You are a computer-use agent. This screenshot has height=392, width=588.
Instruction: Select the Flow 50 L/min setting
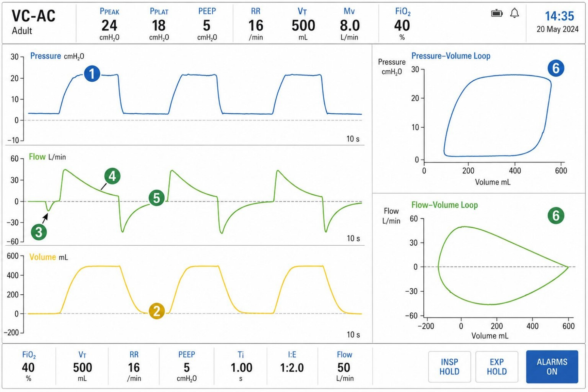(x=344, y=366)
